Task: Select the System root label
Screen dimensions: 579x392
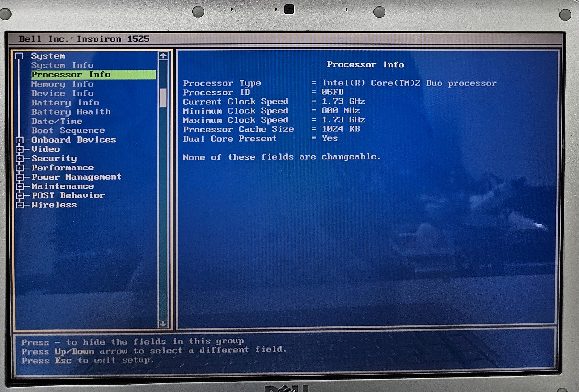Action: coord(48,56)
